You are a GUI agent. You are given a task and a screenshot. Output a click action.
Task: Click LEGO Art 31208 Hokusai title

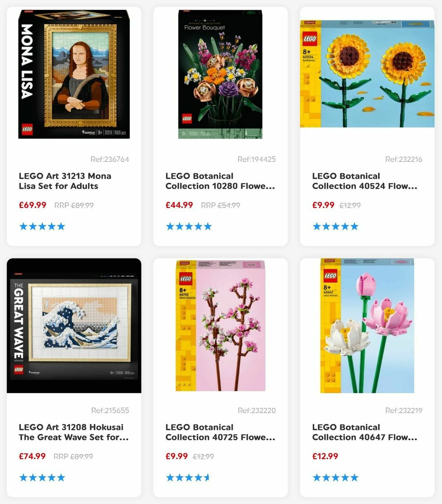coord(74,432)
